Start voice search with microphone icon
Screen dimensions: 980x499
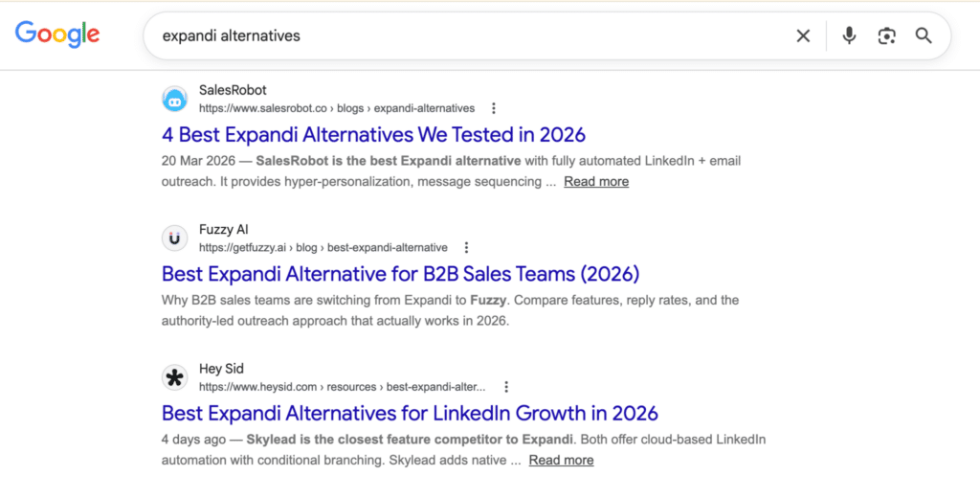click(x=849, y=35)
